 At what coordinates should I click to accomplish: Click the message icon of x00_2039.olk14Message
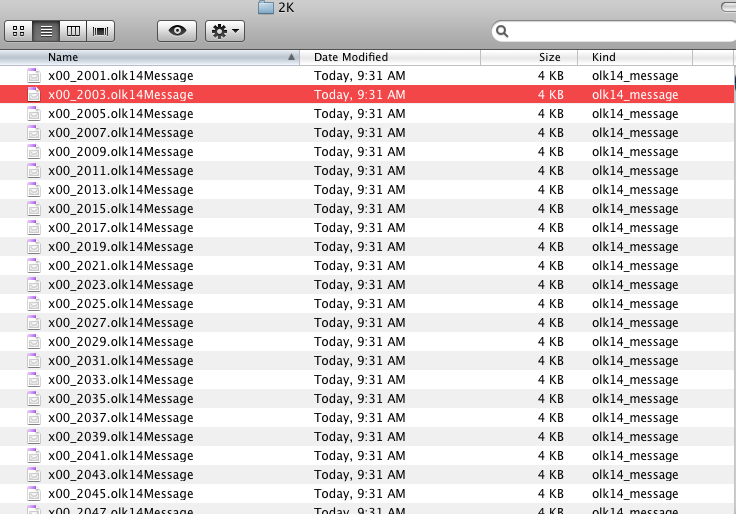(34, 437)
